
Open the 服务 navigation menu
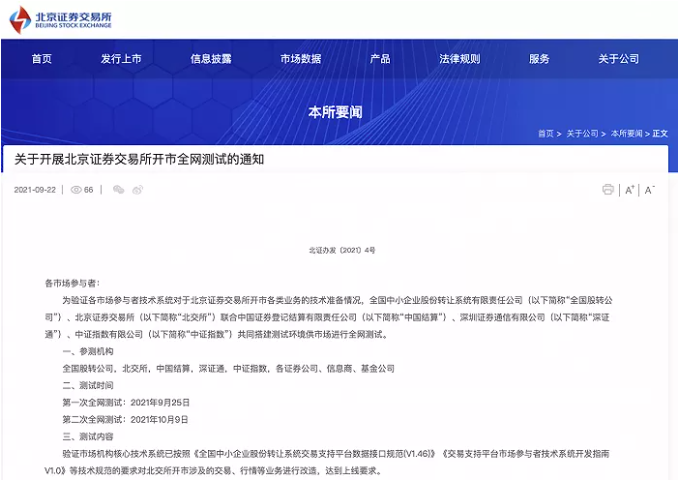(x=539, y=59)
